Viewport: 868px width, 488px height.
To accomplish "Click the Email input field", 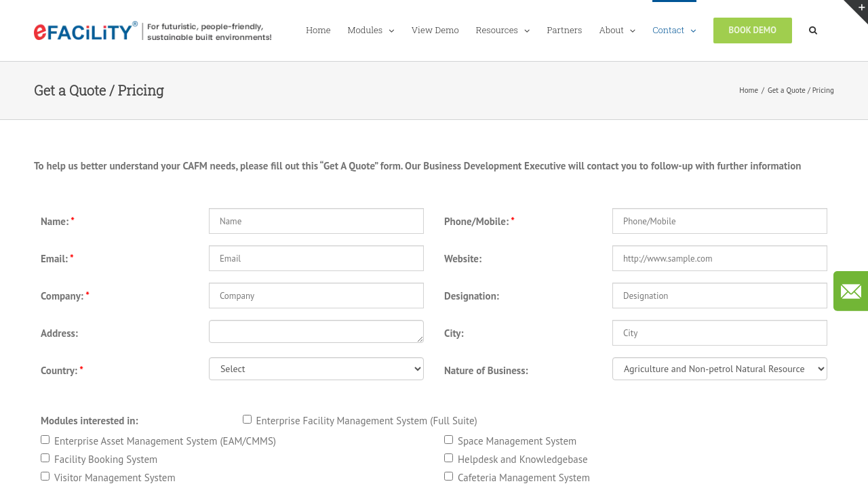I will (316, 258).
